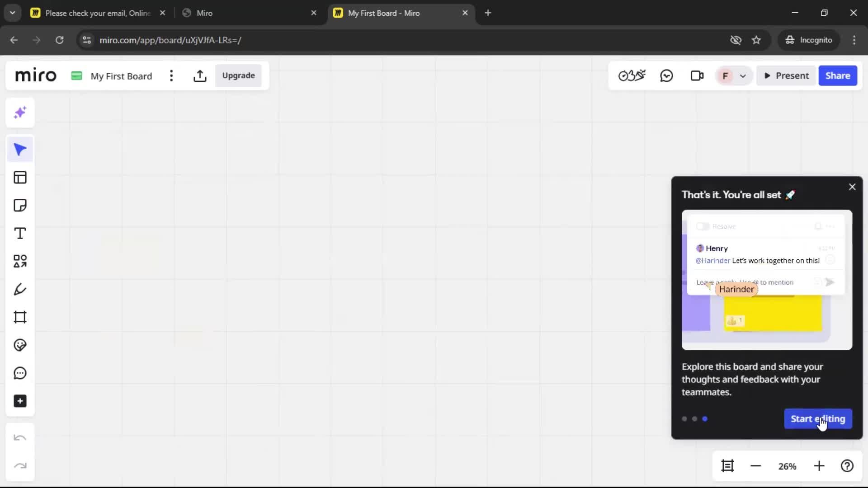This screenshot has height=488, width=868.
Task: Open the Chrome three-dot menu
Action: click(854, 40)
